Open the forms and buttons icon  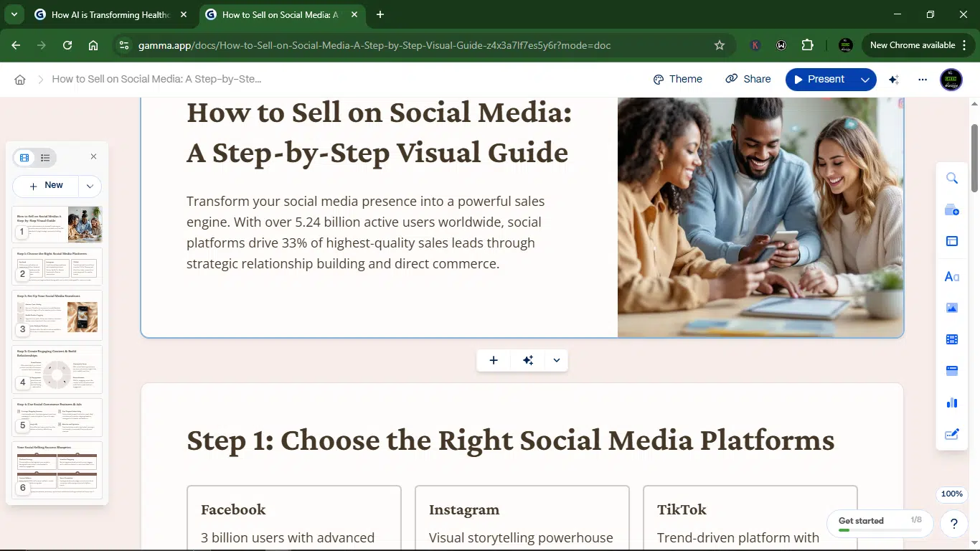(x=952, y=434)
